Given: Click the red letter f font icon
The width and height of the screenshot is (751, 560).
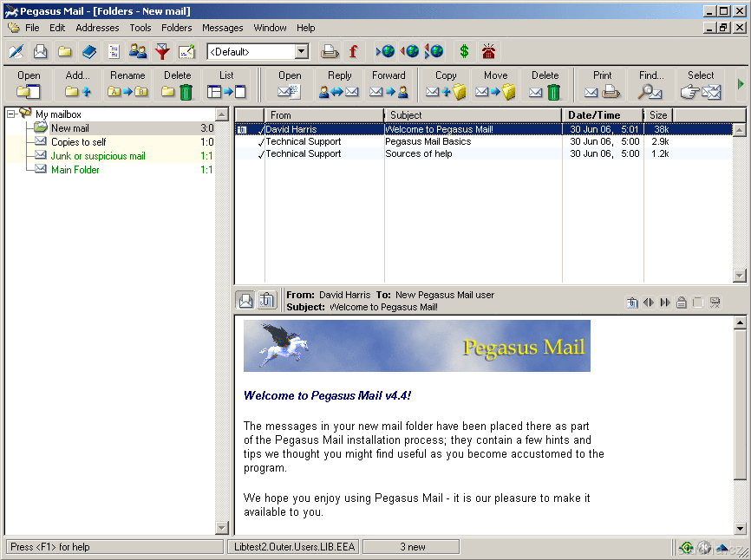Looking at the screenshot, I should [353, 52].
